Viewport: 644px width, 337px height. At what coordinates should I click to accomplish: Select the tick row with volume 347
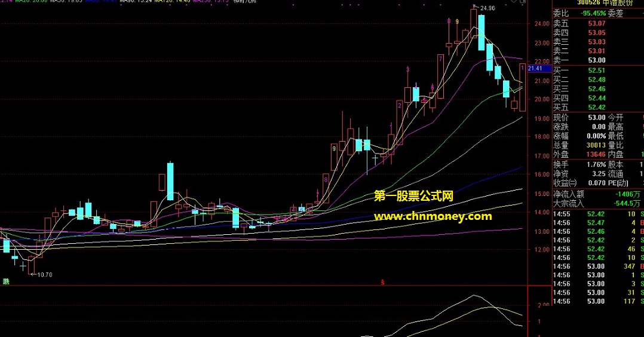click(x=598, y=266)
